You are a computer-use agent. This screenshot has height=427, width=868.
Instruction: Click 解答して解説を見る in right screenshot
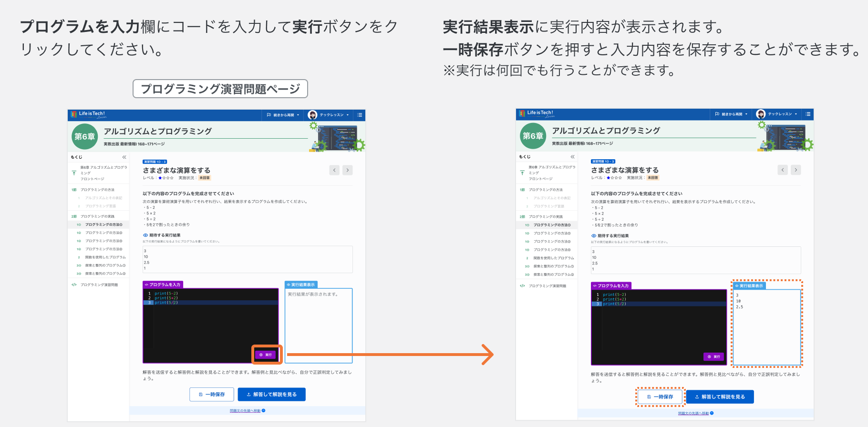pos(720,397)
